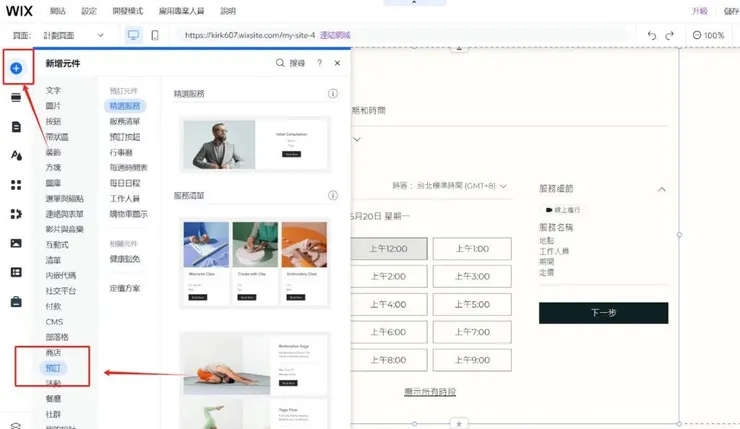The height and width of the screenshot is (429, 740).
Task: Open the puzzle piece app market icon
Action: click(16, 214)
